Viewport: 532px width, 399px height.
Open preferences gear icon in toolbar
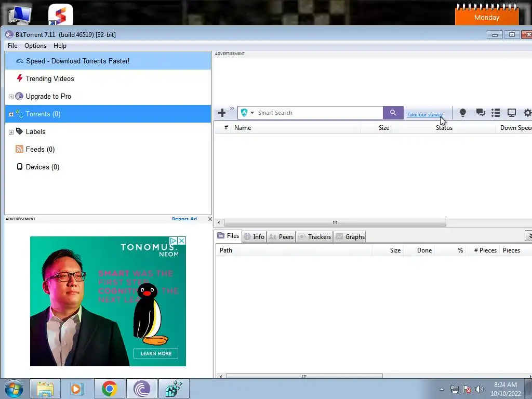(x=527, y=113)
